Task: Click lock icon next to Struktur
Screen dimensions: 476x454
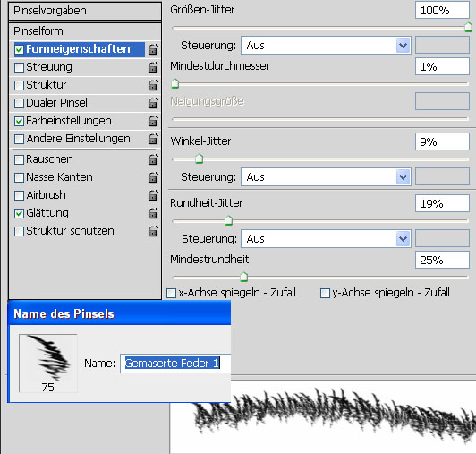Action: tap(153, 85)
